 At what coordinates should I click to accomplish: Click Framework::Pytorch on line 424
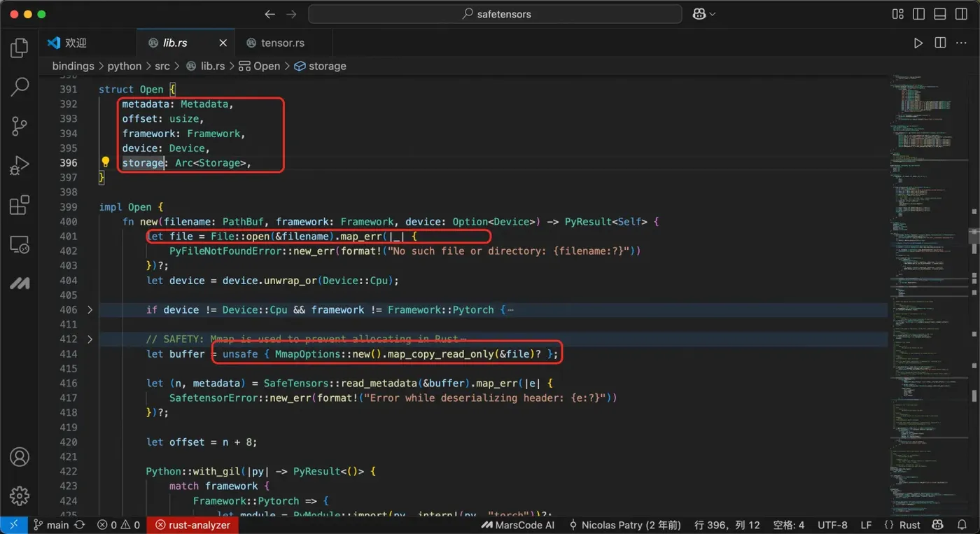click(246, 500)
